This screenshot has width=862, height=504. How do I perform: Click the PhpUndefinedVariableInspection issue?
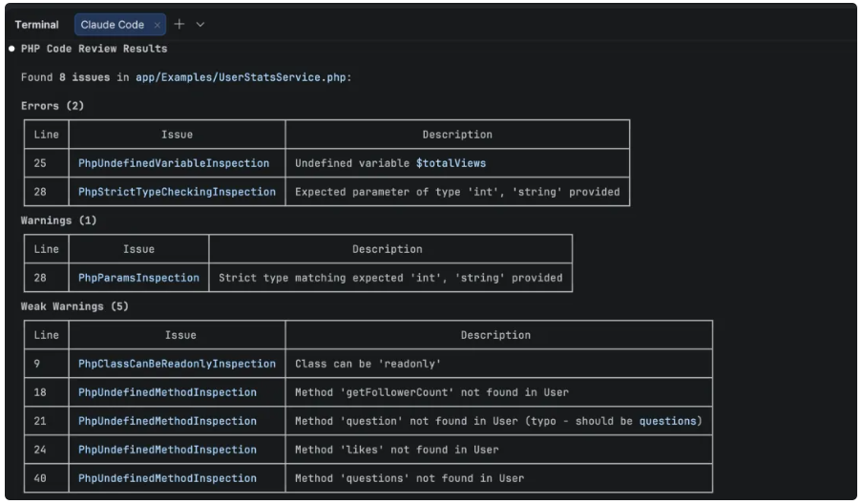pos(174,163)
